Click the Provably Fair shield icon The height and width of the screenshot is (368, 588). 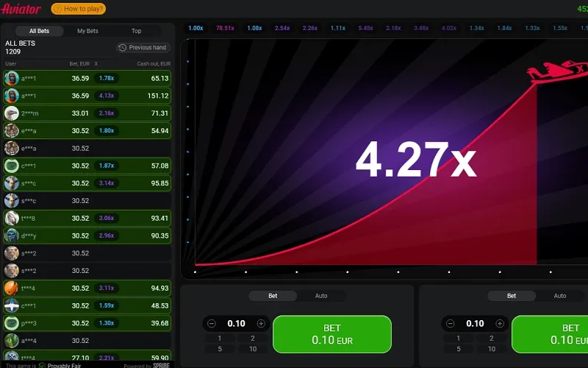[42, 365]
